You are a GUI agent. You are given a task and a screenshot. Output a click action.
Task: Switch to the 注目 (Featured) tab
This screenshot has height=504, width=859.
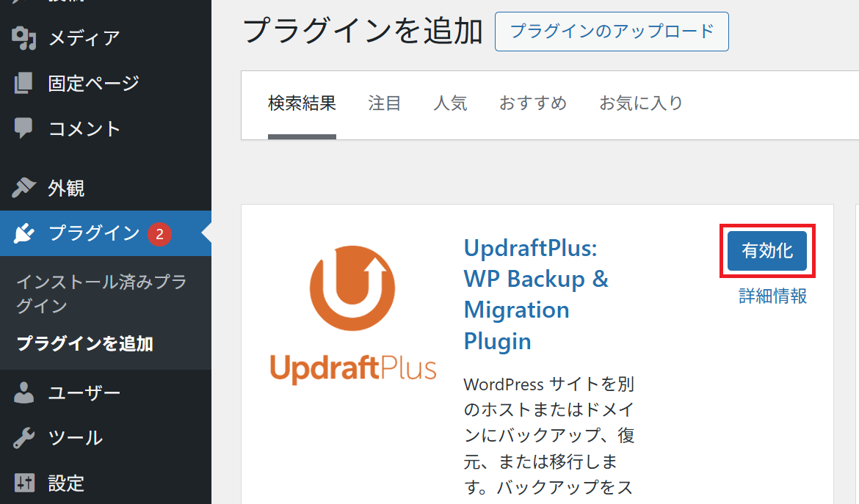click(x=385, y=103)
